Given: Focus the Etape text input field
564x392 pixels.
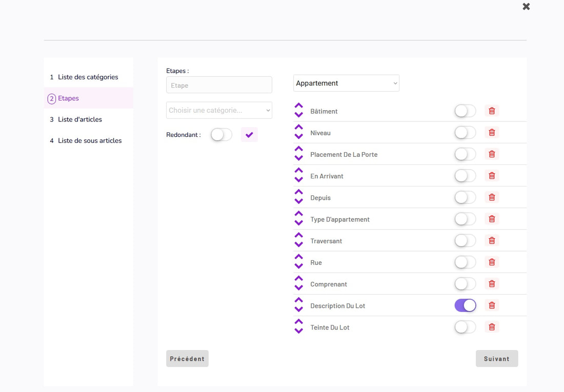Looking at the screenshot, I should click(219, 85).
